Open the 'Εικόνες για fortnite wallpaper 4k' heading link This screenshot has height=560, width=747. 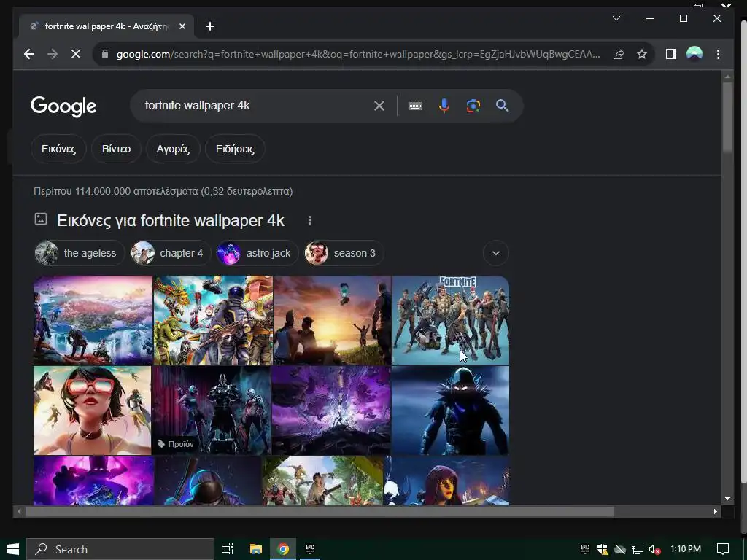[x=171, y=220]
